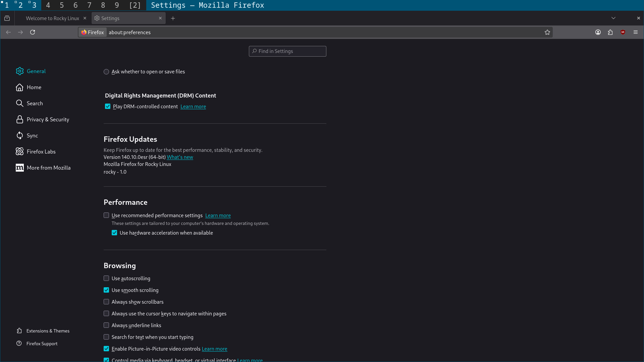Enable cursor keys navigation within pages

pyautogui.click(x=106, y=313)
